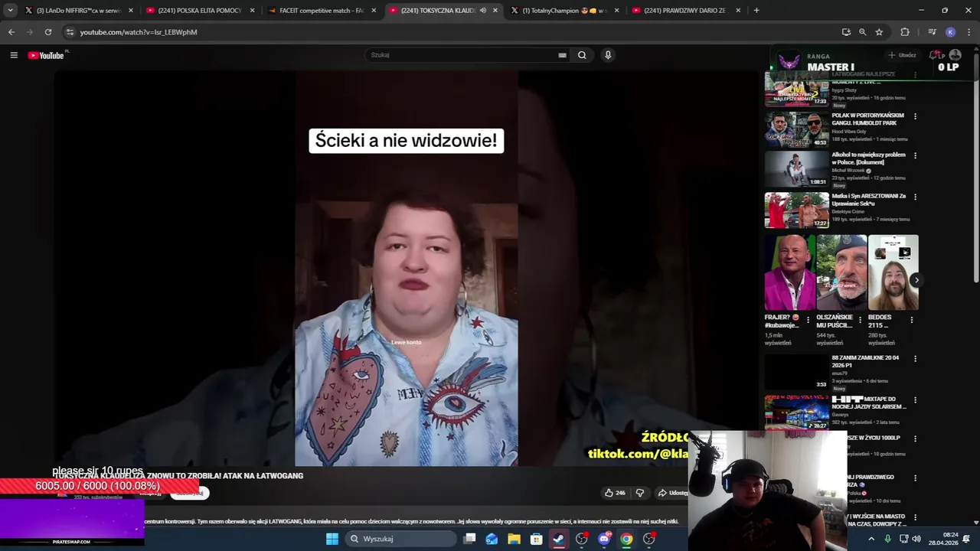Like the video showing 246 likes
The width and height of the screenshot is (980, 551).
tap(615, 493)
